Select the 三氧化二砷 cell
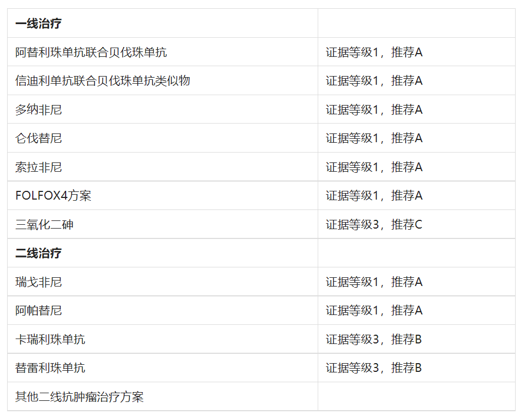The image size is (520, 420). click(x=44, y=225)
